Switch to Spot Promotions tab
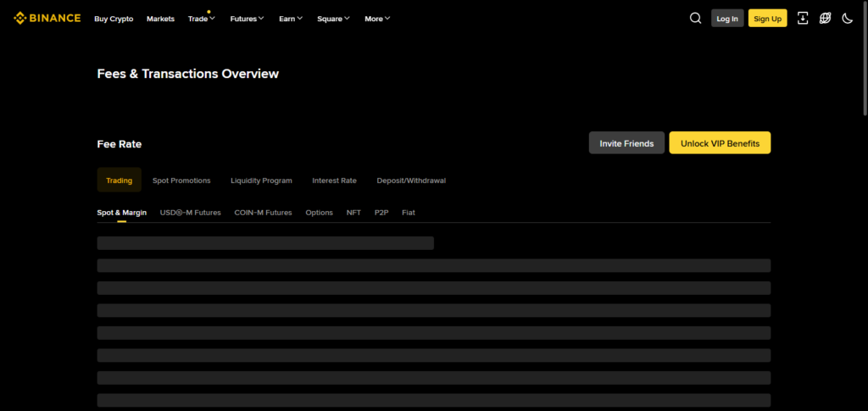This screenshot has height=411, width=868. [181, 181]
